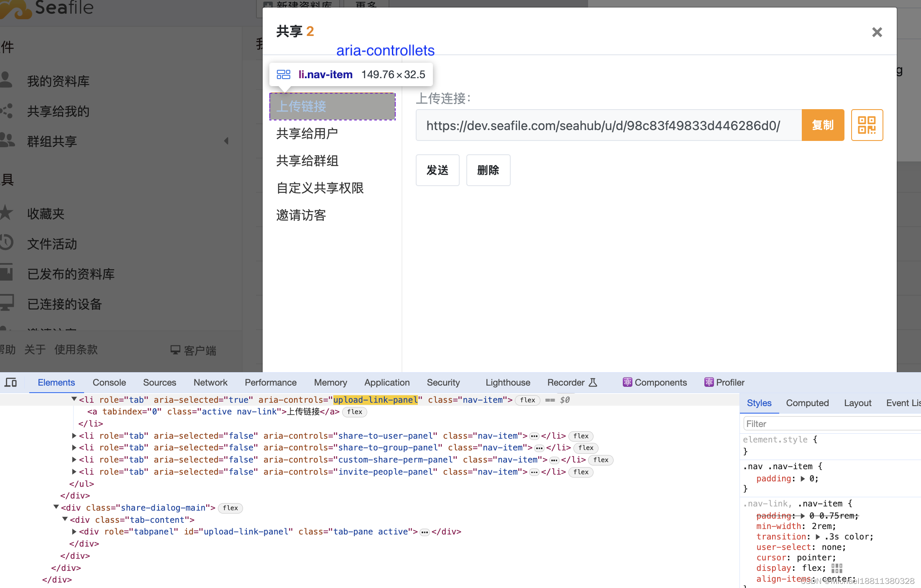Switch to the Computed tab in DevTools

807,403
